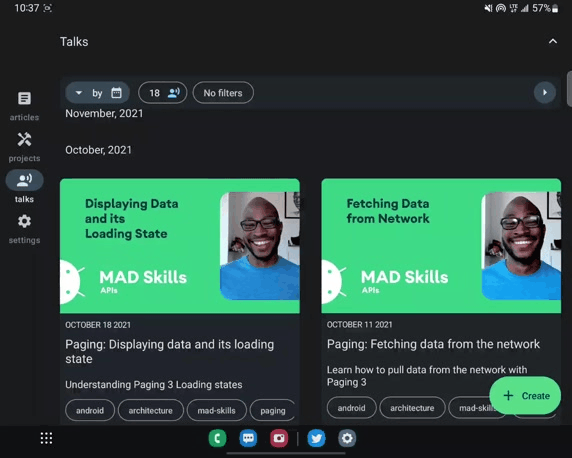Open the articles section in sidebar
This screenshot has width=572, height=458.
pyautogui.click(x=24, y=105)
